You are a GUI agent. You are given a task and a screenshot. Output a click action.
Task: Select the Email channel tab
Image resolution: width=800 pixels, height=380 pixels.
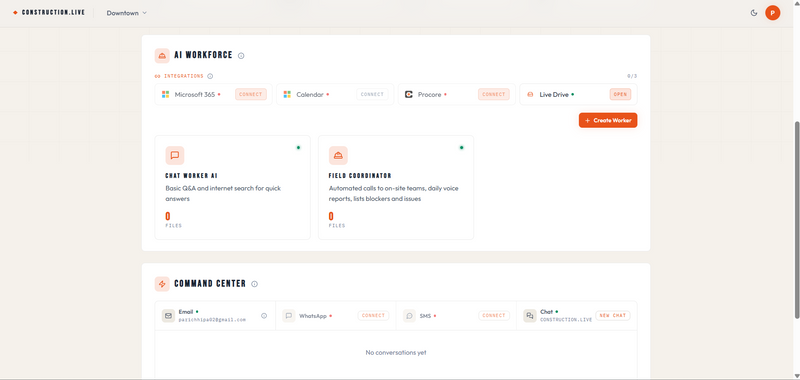(x=215, y=316)
